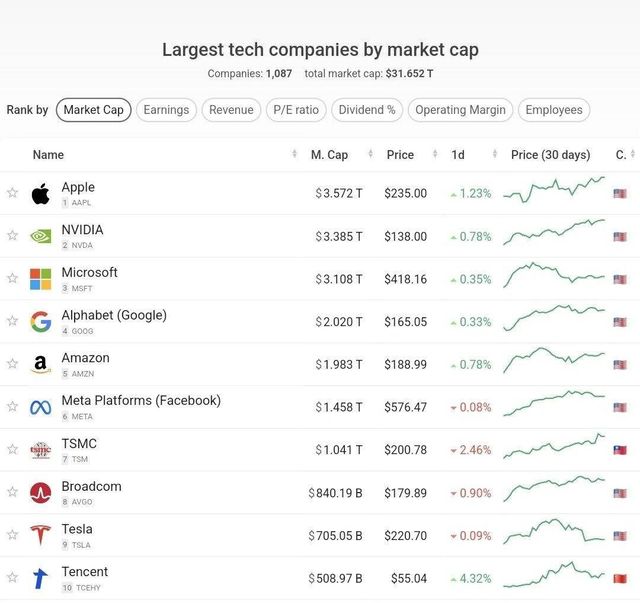The width and height of the screenshot is (640, 603).
Task: Click the Amazon logo icon
Action: (x=40, y=364)
